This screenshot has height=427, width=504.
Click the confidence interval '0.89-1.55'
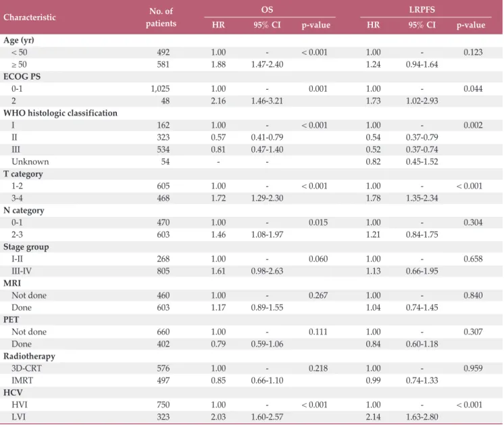tap(267, 307)
